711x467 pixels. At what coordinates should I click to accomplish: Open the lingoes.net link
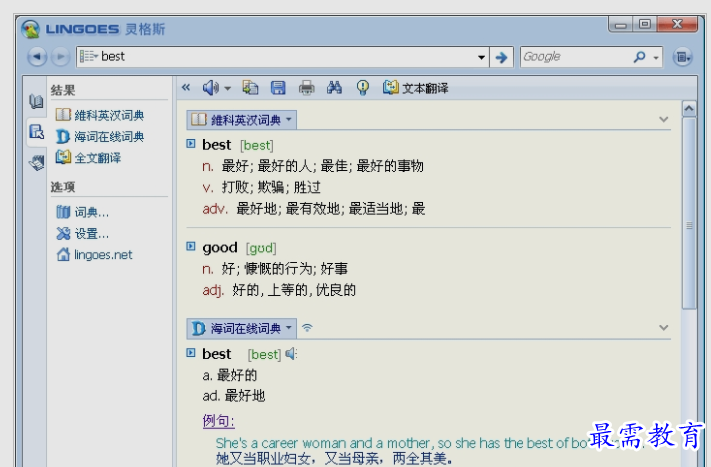[94, 255]
